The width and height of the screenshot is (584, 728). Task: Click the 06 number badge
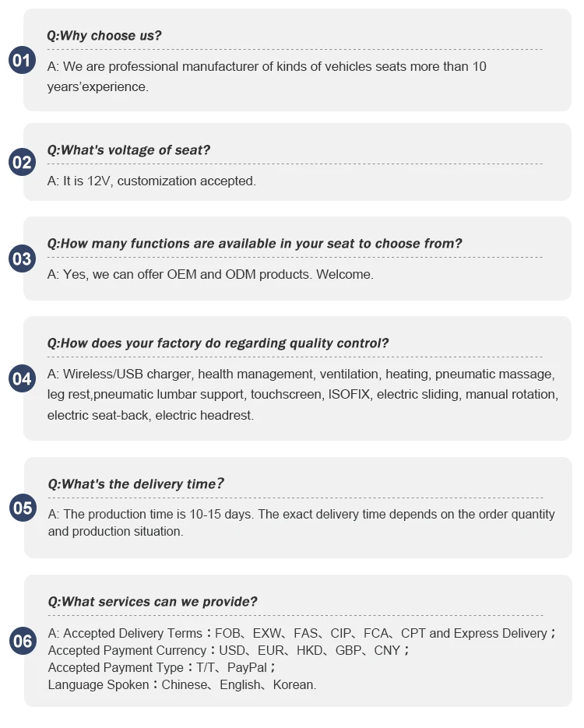[x=23, y=641]
